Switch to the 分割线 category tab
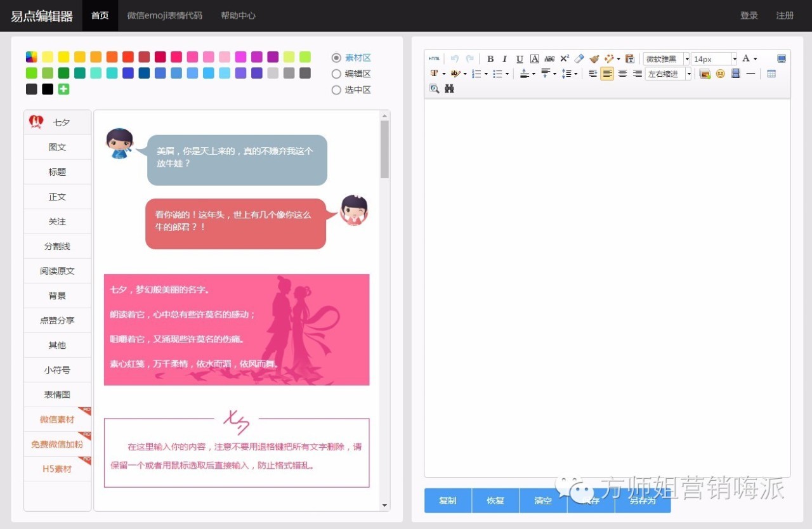The height and width of the screenshot is (529, 812). (x=57, y=246)
